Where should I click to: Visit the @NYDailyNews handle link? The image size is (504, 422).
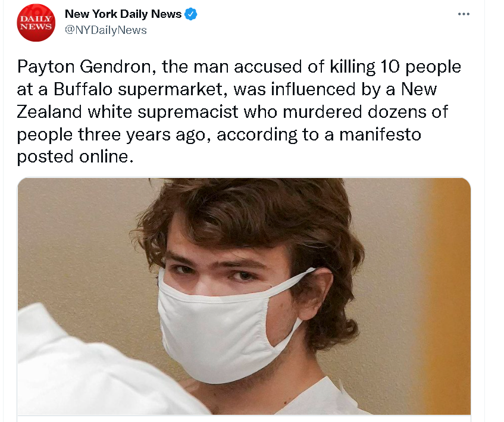(106, 30)
